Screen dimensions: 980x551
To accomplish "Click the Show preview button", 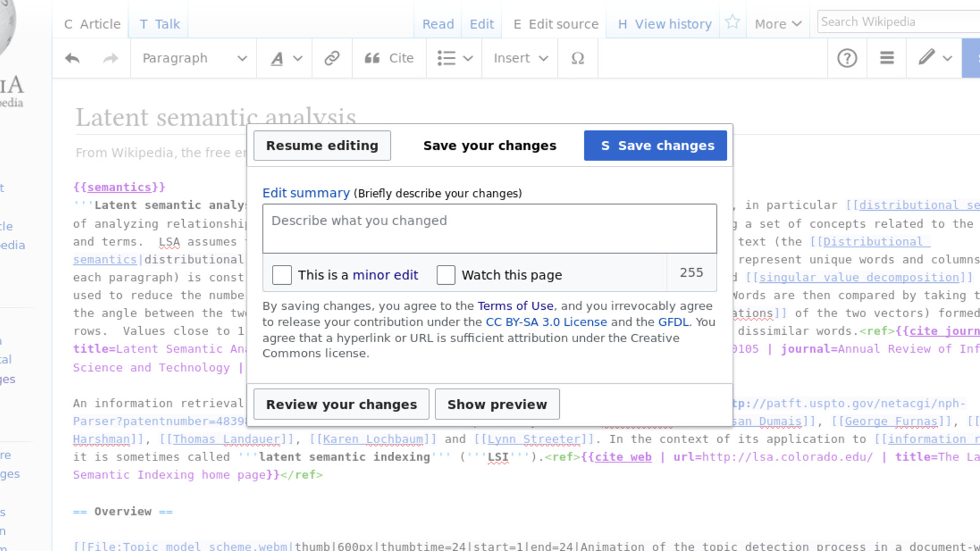I will 497,404.
